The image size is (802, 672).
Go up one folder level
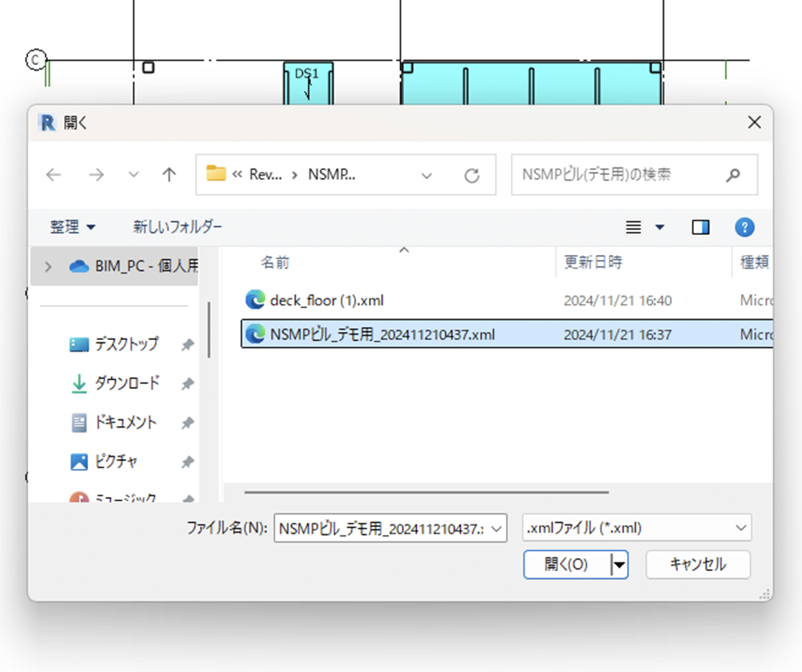click(x=169, y=175)
